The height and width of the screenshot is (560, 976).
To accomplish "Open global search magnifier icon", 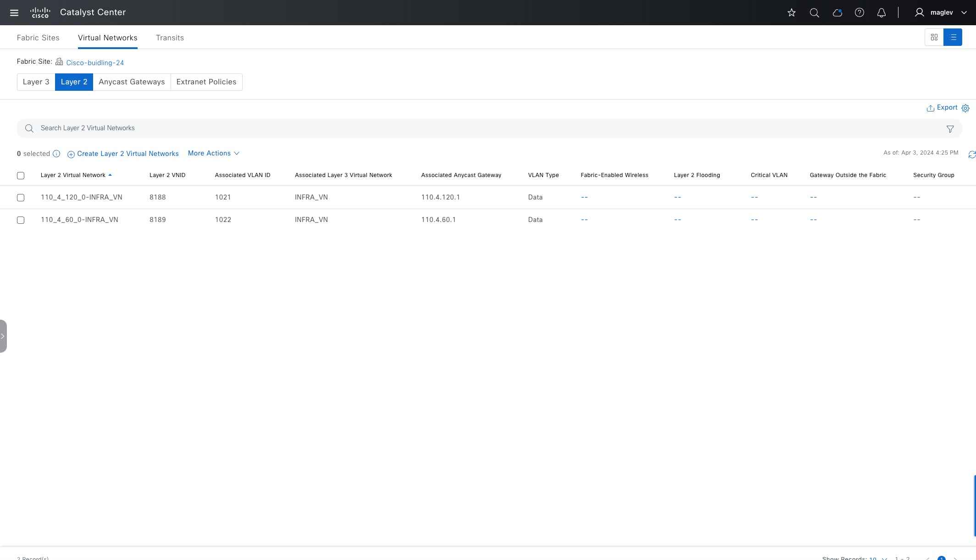I will click(x=815, y=13).
